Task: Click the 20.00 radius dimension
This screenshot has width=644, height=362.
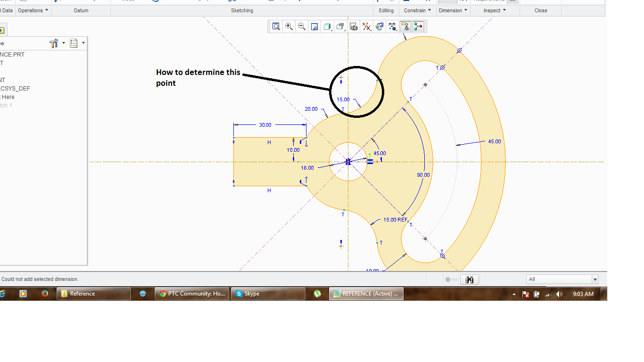Action: pos(311,109)
